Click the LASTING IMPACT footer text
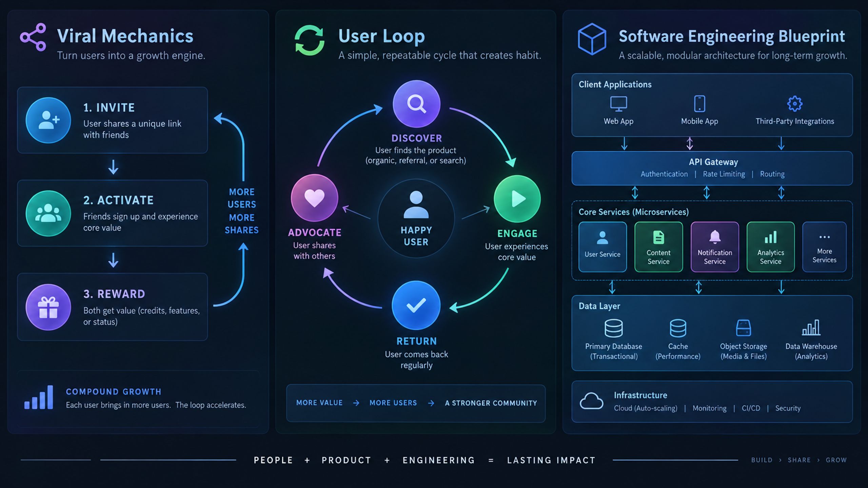868x488 pixels. [551, 460]
